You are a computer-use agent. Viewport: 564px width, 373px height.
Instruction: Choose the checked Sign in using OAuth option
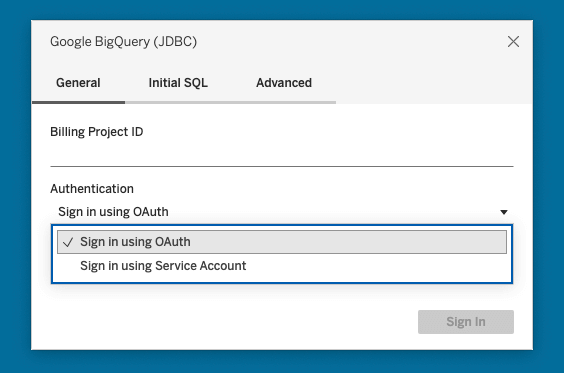282,242
